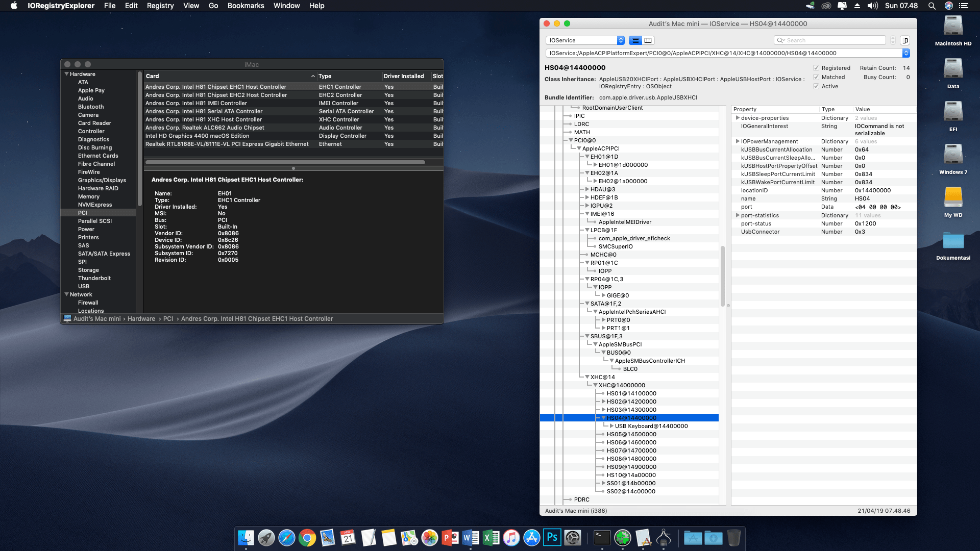The height and width of the screenshot is (551, 980).
Task: Expand IOPowerManagement dictionary row
Action: click(x=737, y=141)
